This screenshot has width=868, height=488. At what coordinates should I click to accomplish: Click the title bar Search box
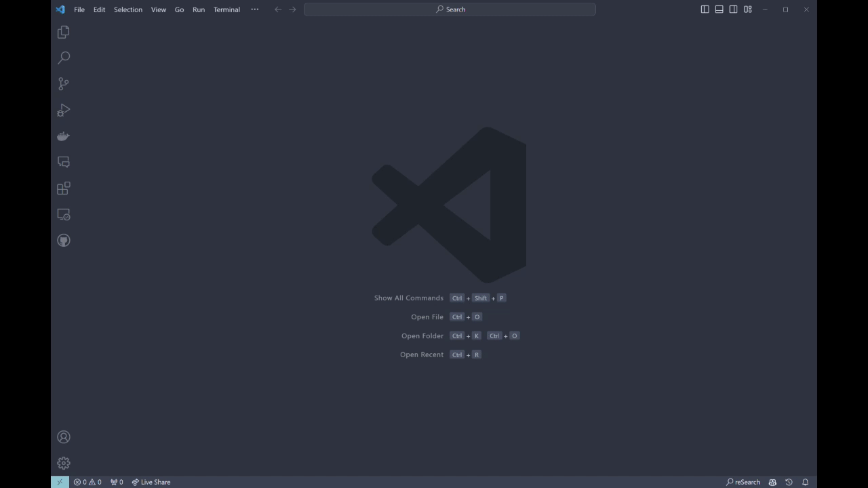click(x=450, y=9)
